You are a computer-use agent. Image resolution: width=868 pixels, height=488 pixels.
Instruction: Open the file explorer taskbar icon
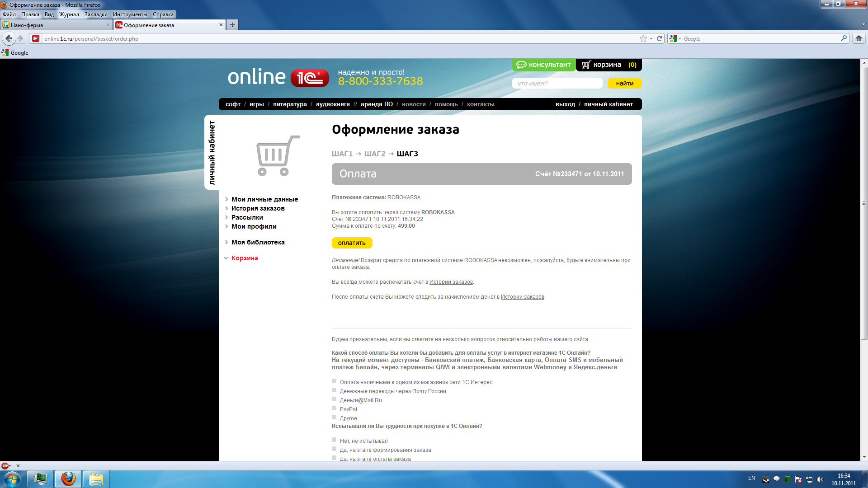point(96,479)
